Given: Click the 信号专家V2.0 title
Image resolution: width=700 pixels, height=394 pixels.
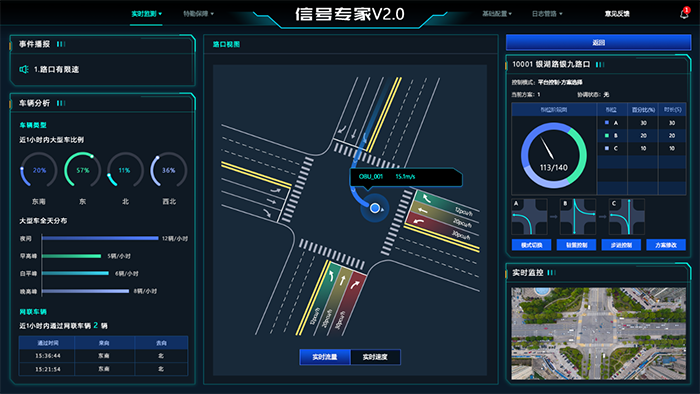Looking at the screenshot, I should [350, 14].
